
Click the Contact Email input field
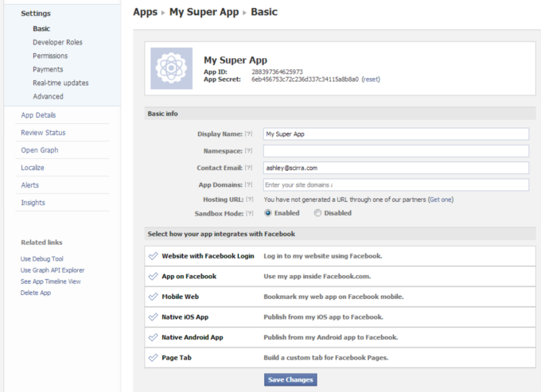tap(396, 168)
